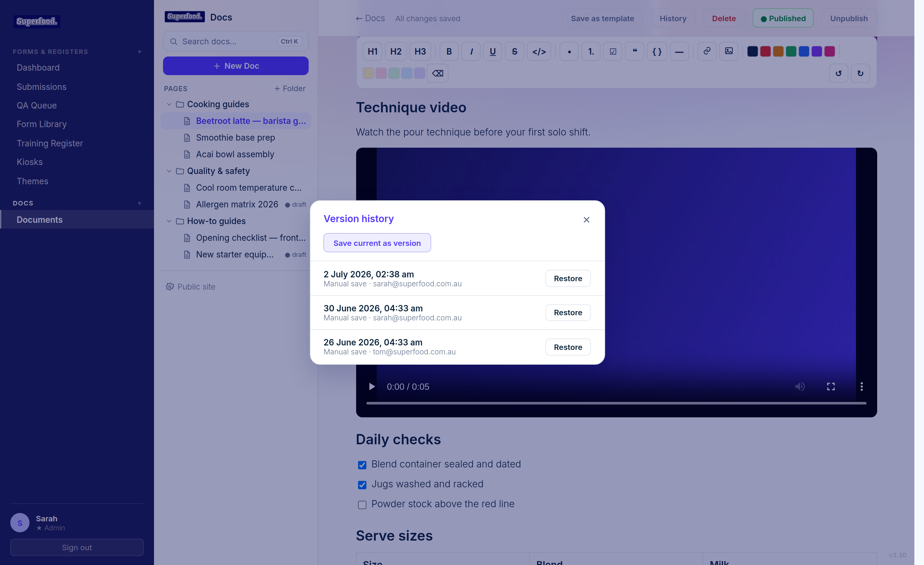The height and width of the screenshot is (565, 924).
Task: Pick the green text color swatch
Action: tap(791, 51)
